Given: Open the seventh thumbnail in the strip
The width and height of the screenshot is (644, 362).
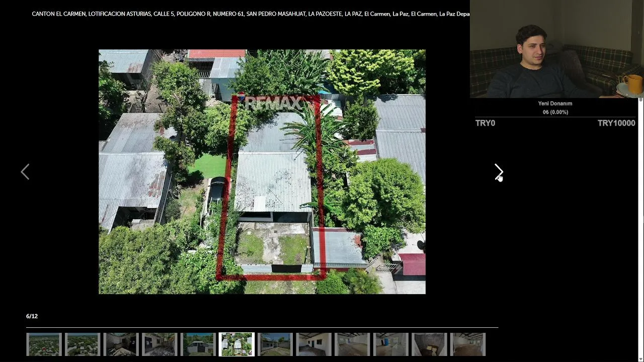Looking at the screenshot, I should 275,344.
